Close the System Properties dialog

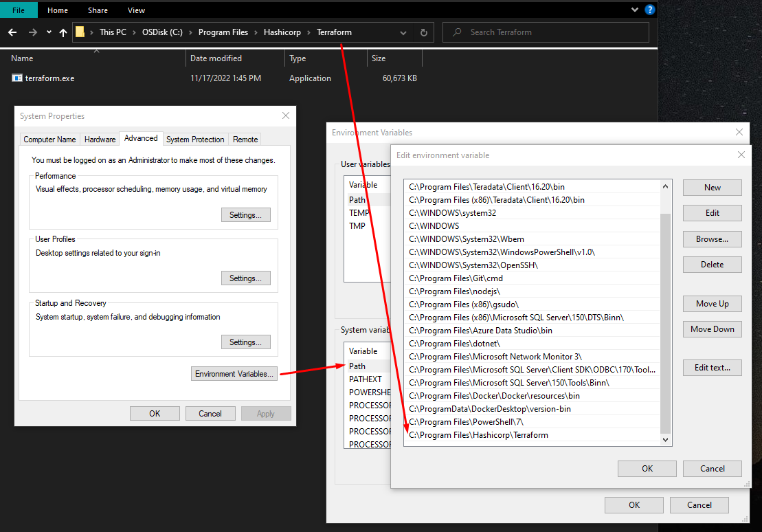click(x=286, y=115)
